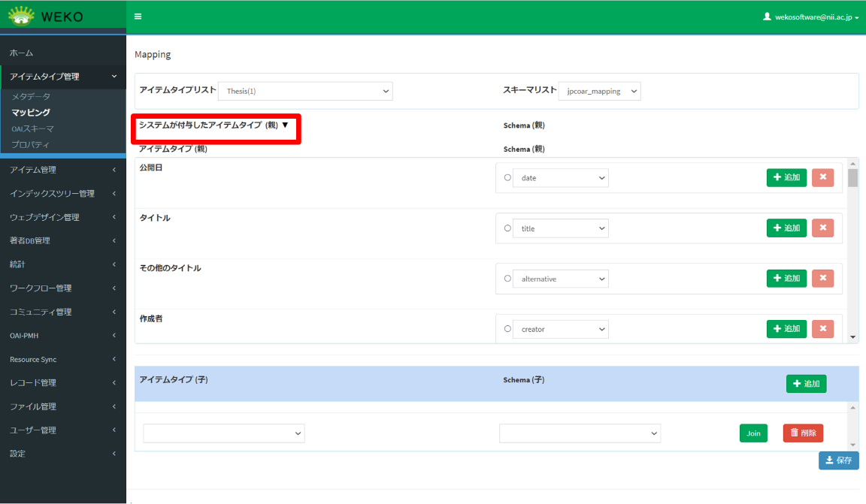Image resolution: width=866 pixels, height=504 pixels.
Task: Remove the alternative schema mapping row
Action: 822,279
